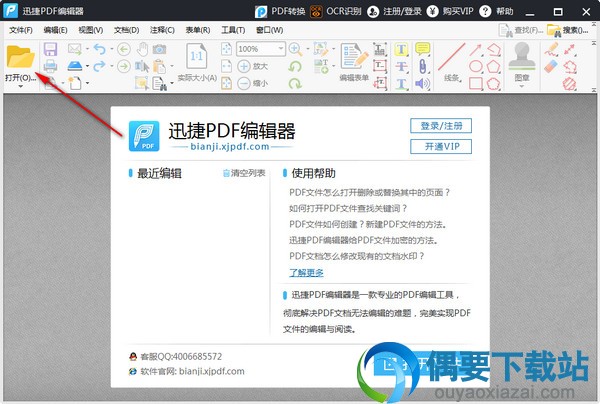
Task: Select the Eraser tool
Action: (551, 66)
